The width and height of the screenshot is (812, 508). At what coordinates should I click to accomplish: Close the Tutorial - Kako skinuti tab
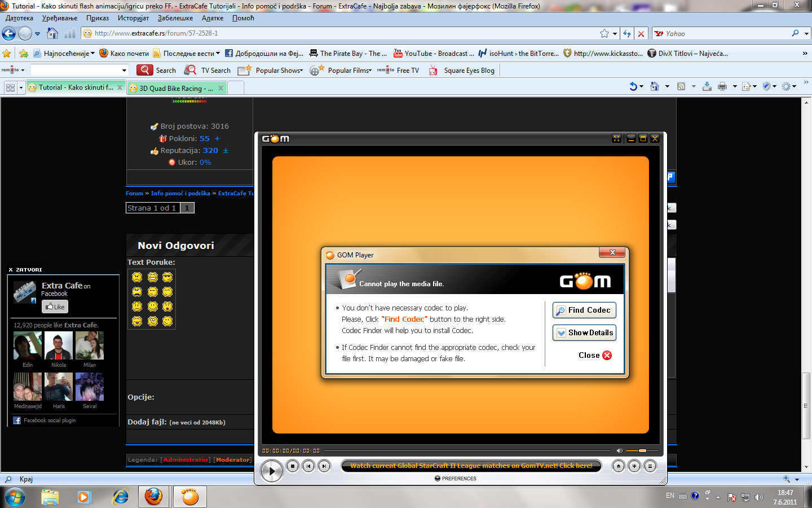click(120, 87)
